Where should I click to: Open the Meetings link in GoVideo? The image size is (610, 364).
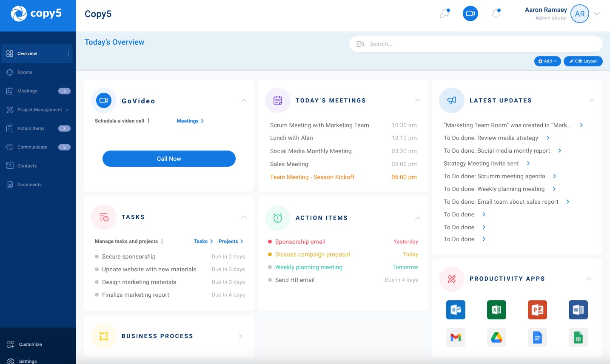pos(190,121)
